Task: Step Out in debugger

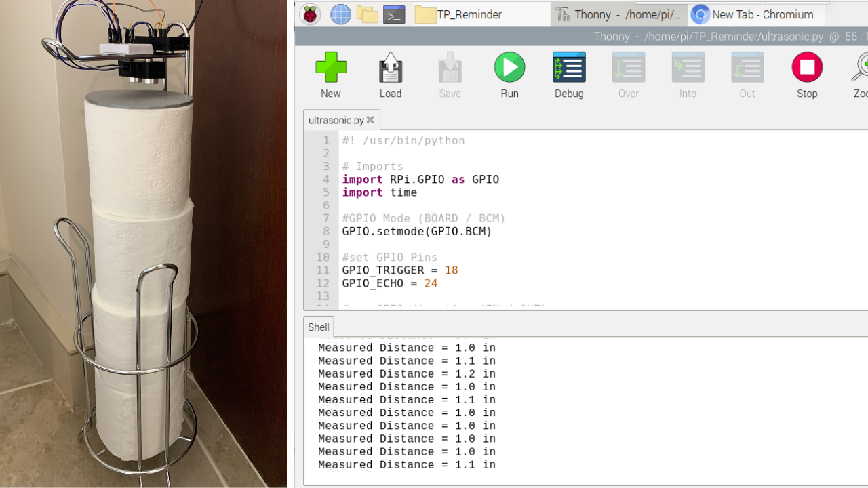Action: coord(747,75)
